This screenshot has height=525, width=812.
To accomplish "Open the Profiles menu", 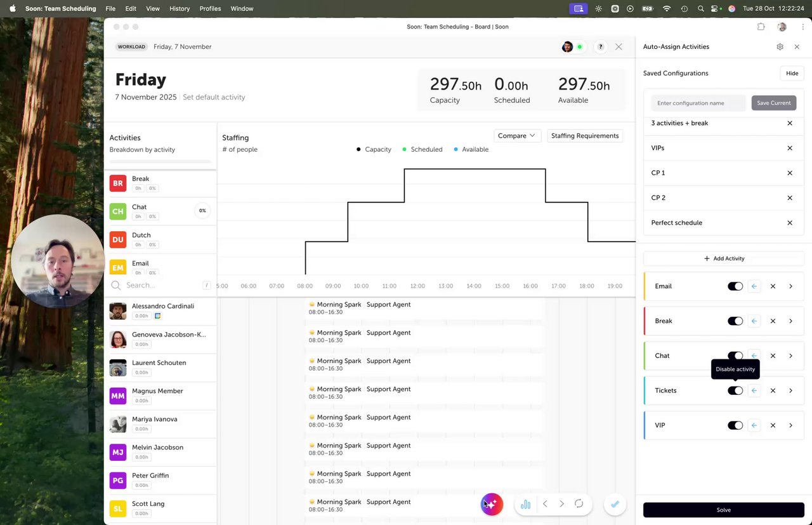I will tap(210, 9).
